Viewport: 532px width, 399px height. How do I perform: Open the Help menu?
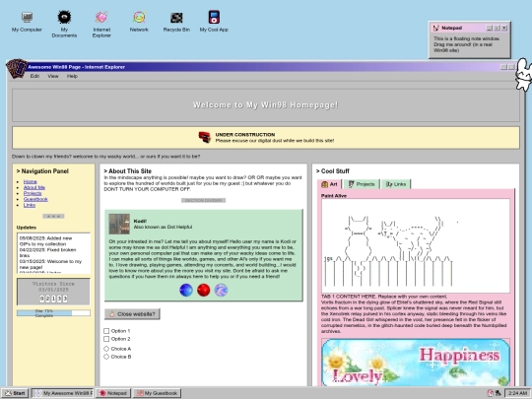72,76
